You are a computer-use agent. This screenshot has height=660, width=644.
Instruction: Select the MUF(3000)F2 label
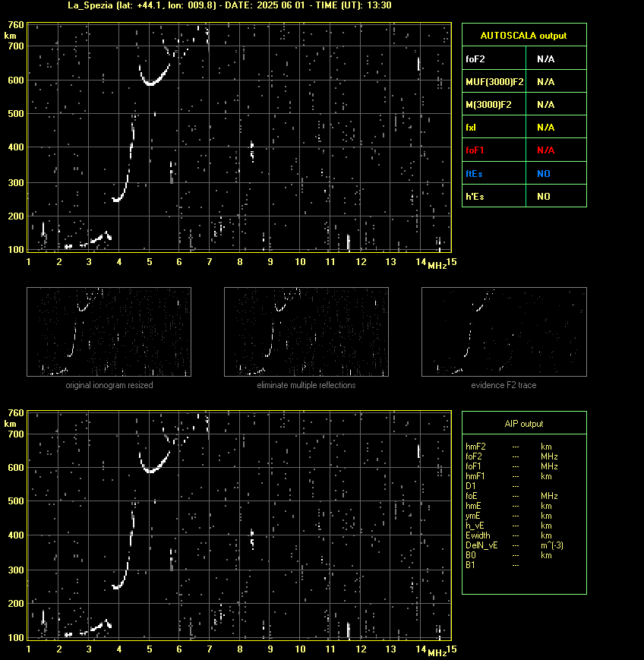pyautogui.click(x=494, y=82)
